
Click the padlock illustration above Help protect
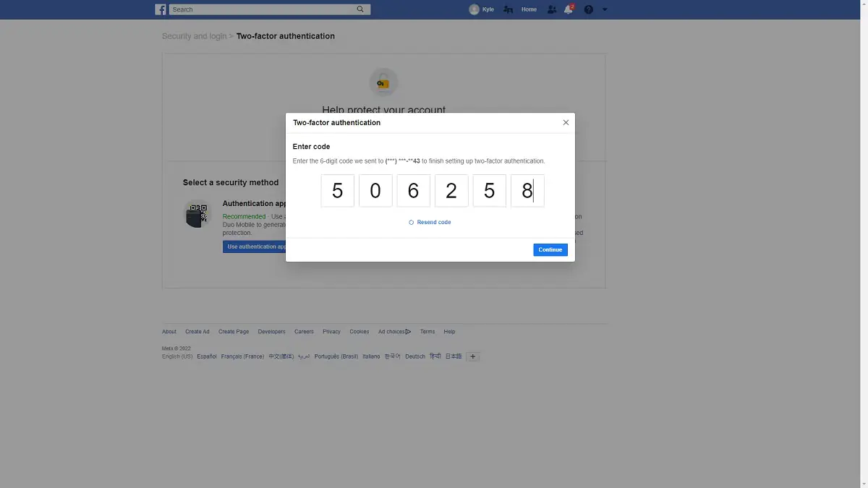tap(383, 82)
